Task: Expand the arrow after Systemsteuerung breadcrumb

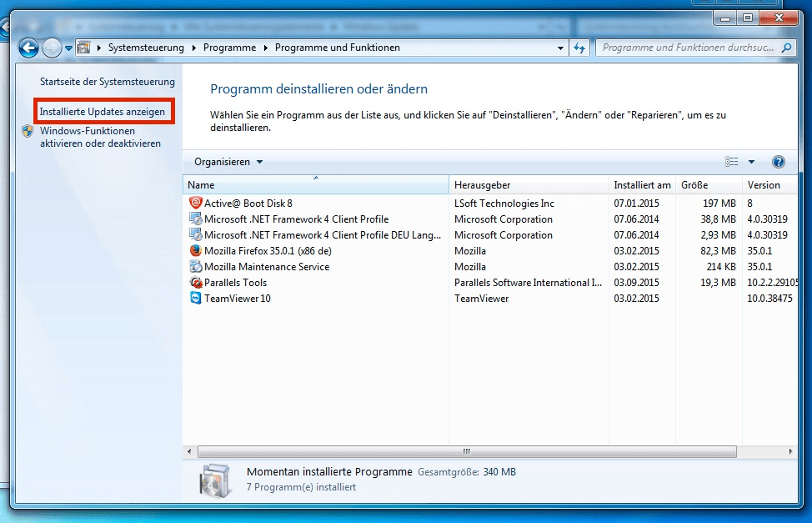Action: [193, 48]
